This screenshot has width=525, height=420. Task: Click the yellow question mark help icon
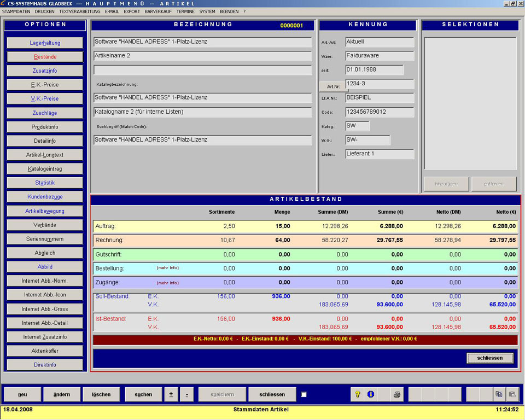tap(358, 394)
